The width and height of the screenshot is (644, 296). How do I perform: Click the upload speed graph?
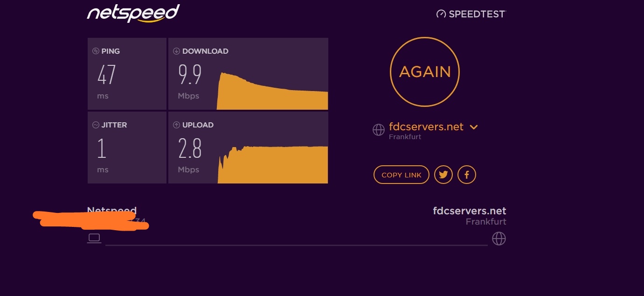click(x=273, y=164)
